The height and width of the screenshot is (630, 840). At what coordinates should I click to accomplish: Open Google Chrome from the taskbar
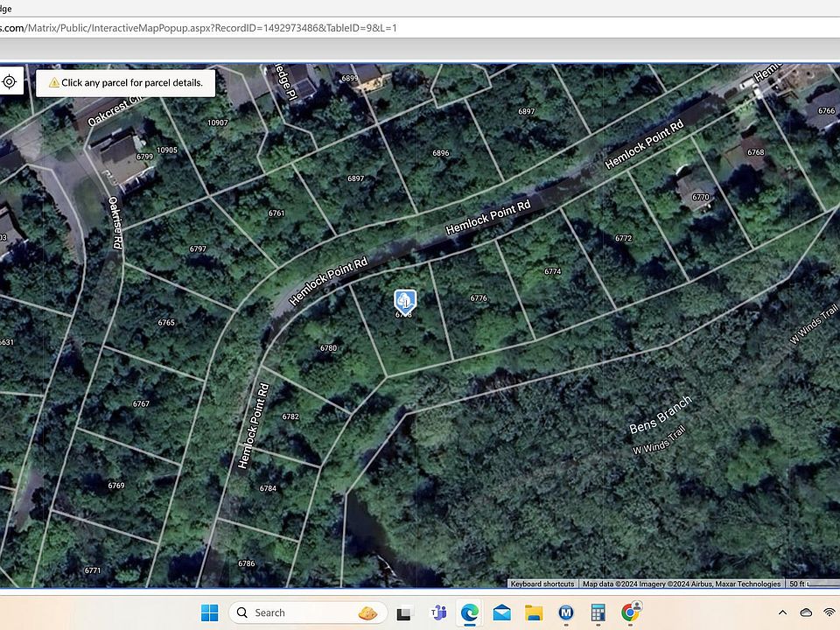pyautogui.click(x=631, y=612)
